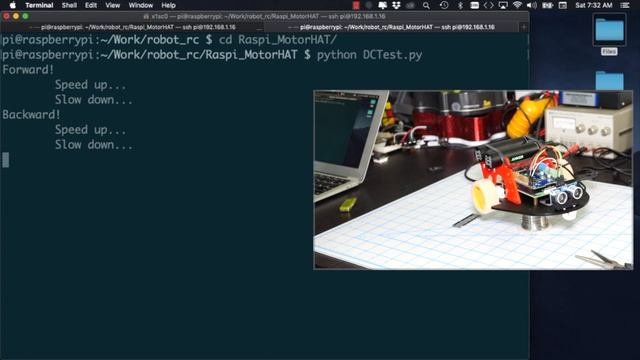
Task: Switch to the second terminal tab
Action: point(392,27)
